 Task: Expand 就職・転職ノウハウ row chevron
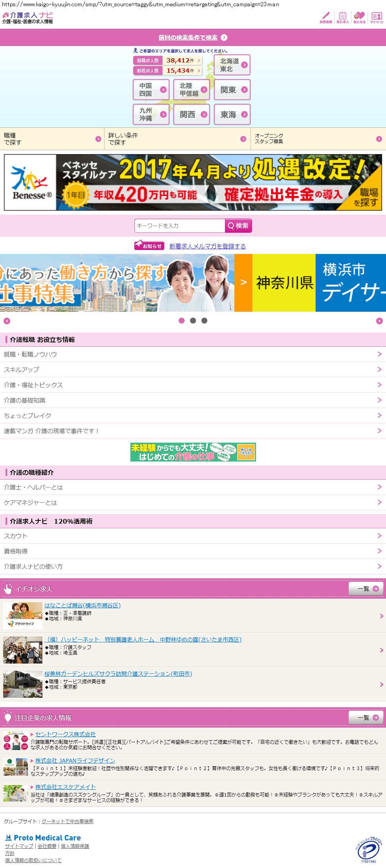pyautogui.click(x=379, y=354)
